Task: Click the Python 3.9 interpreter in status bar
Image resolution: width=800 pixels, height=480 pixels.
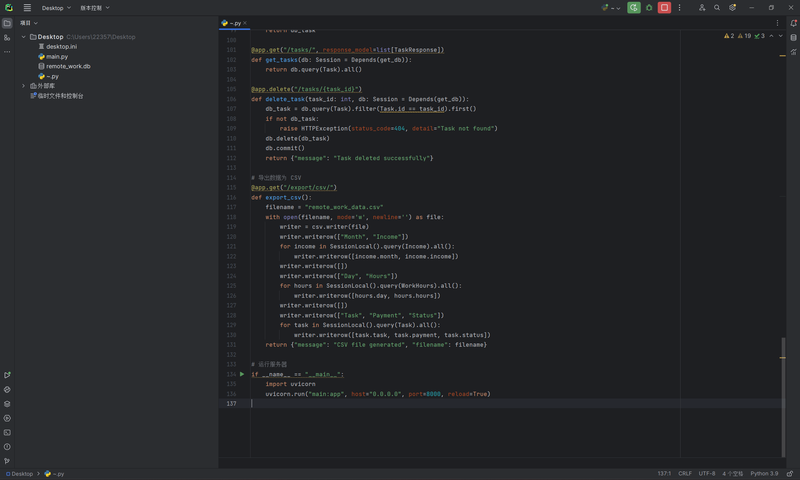Action: [764, 474]
